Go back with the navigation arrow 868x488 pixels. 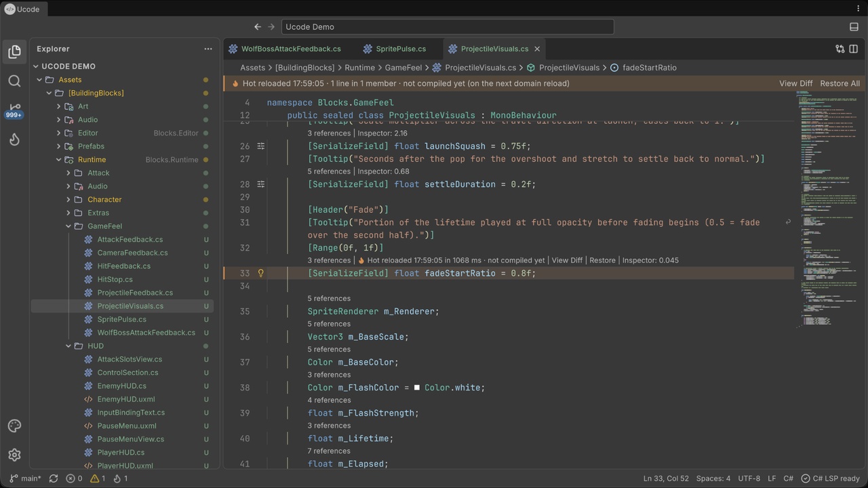(x=258, y=26)
